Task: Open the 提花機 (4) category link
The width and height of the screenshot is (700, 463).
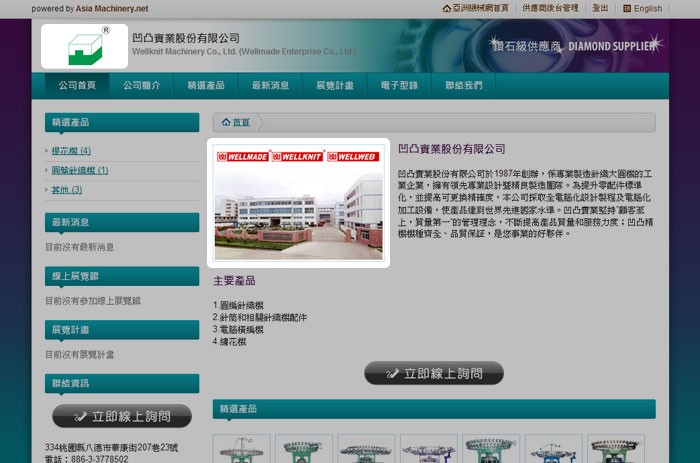Action: click(71, 151)
